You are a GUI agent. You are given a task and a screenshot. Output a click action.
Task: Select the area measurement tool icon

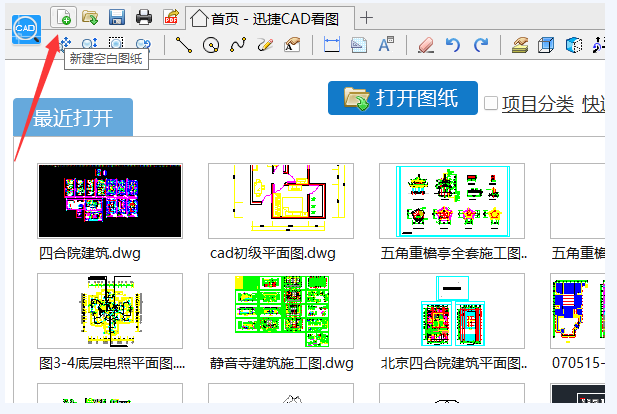click(359, 45)
